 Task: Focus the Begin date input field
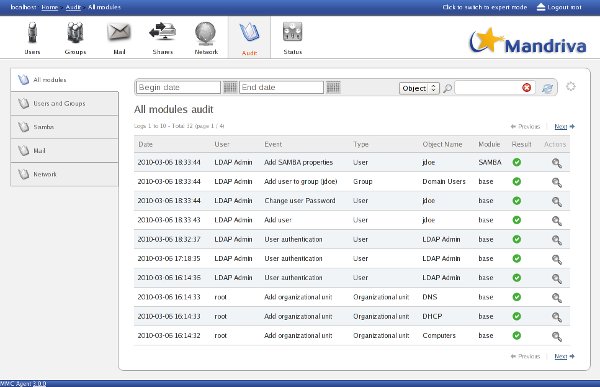coord(178,88)
